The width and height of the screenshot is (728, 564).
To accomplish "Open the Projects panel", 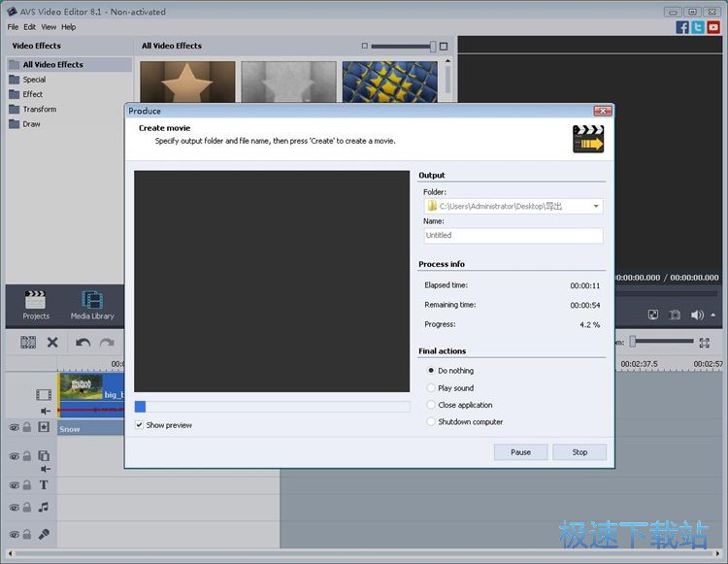I will tap(36, 305).
